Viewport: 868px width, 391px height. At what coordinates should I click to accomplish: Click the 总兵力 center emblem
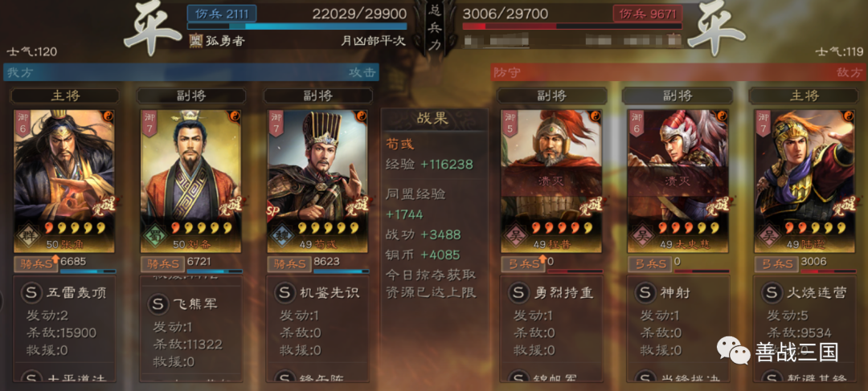click(x=435, y=27)
